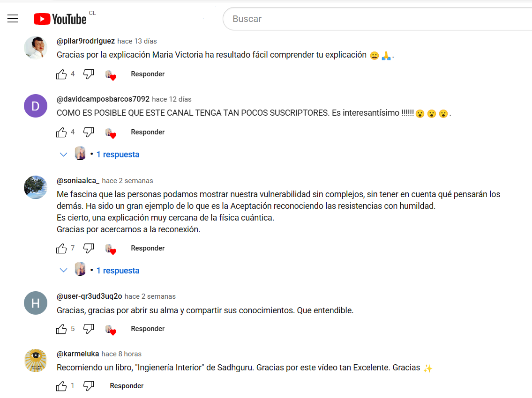Go to YouTube home via the logo
Viewport: 532px width, 398px height.
60,19
